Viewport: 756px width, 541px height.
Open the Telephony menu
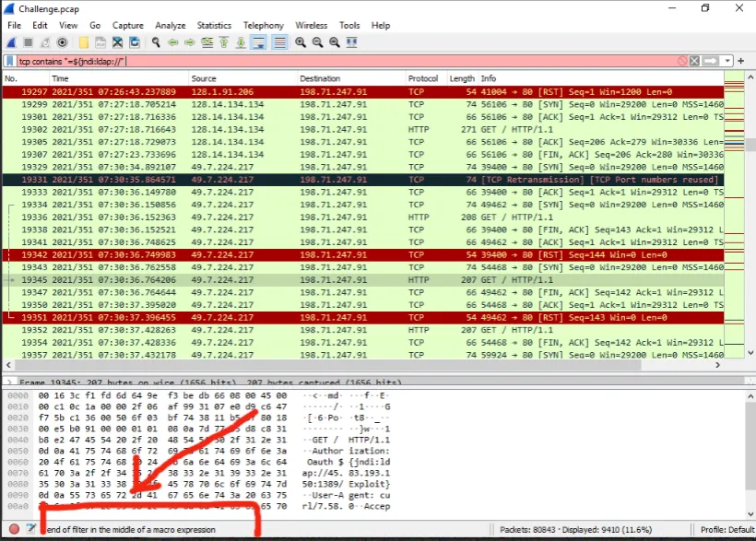pyautogui.click(x=264, y=26)
